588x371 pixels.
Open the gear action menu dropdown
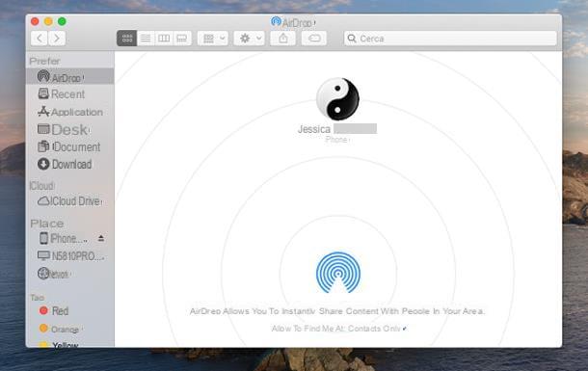click(x=249, y=39)
